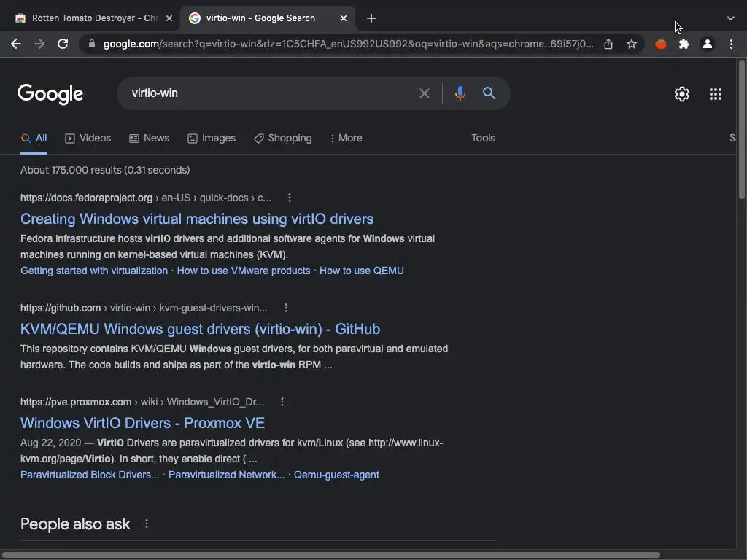Open How to use VMware products

(x=244, y=271)
